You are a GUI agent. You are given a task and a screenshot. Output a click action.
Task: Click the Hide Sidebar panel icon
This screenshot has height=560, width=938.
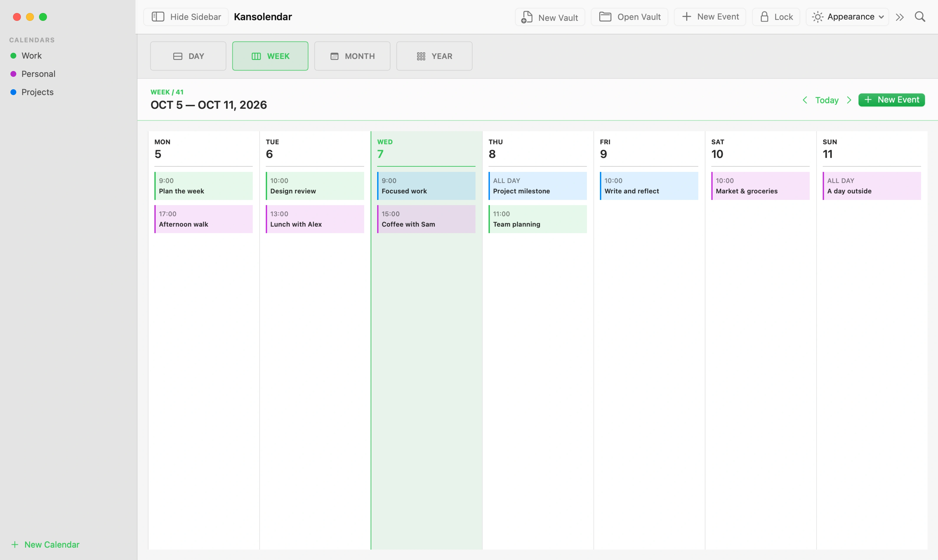[158, 16]
